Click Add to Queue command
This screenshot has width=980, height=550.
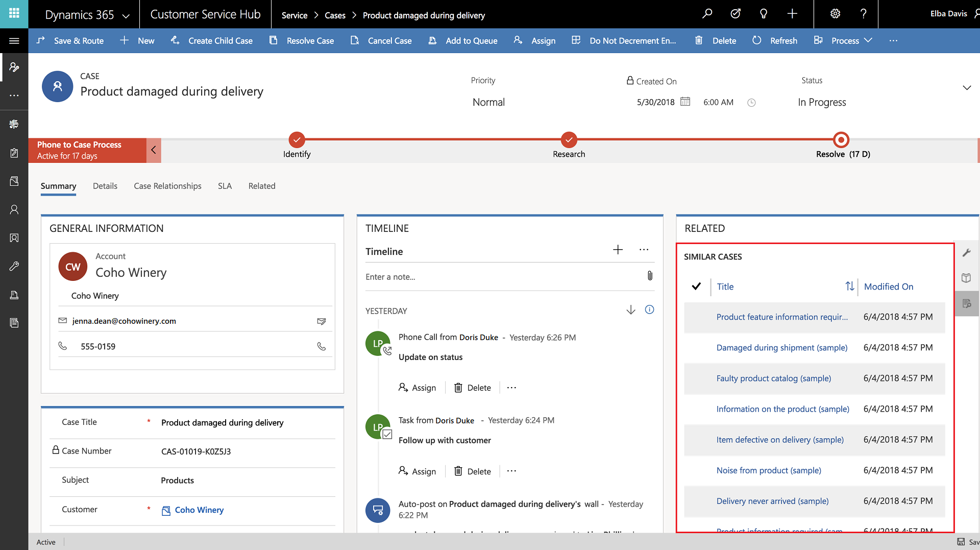pos(462,40)
